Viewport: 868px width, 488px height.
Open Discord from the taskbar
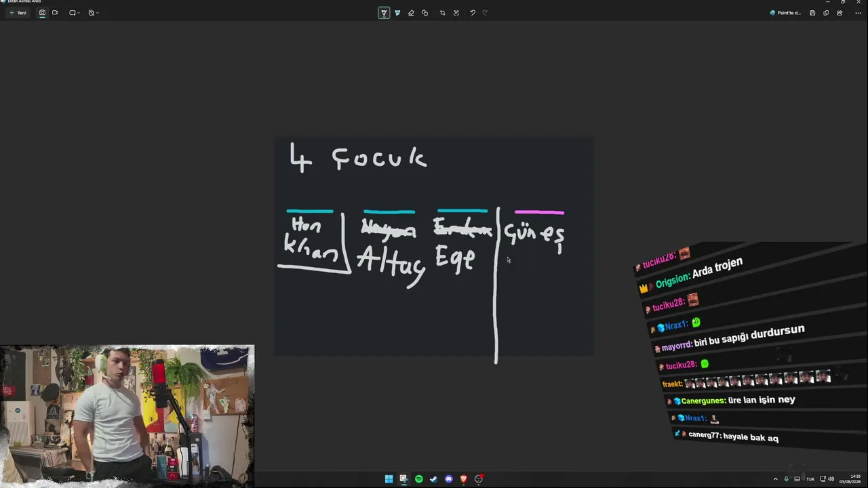tap(448, 479)
